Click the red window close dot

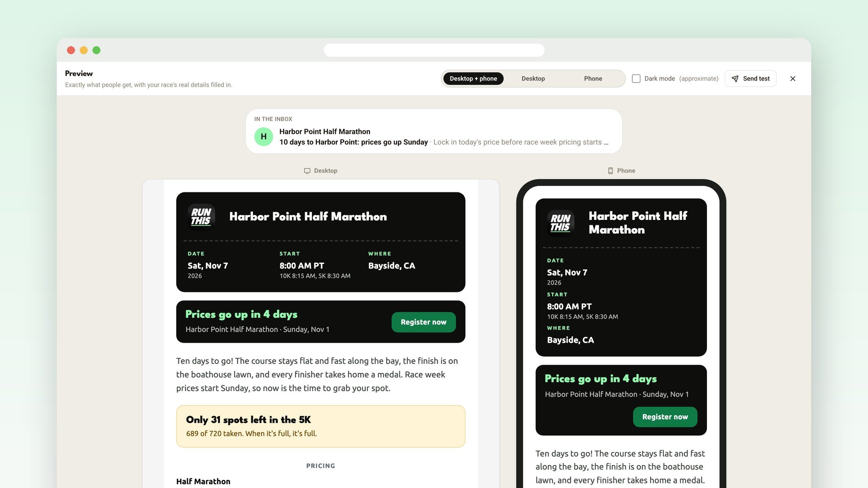coord(71,50)
